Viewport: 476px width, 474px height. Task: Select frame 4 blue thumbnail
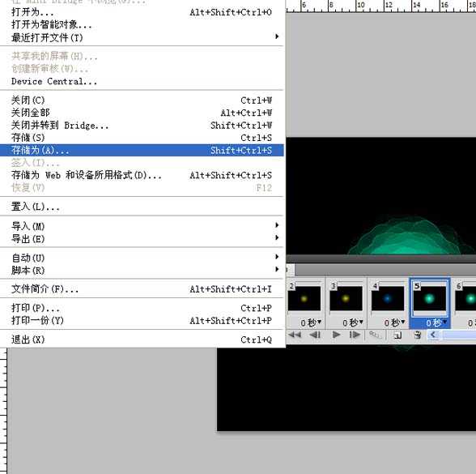(x=388, y=298)
